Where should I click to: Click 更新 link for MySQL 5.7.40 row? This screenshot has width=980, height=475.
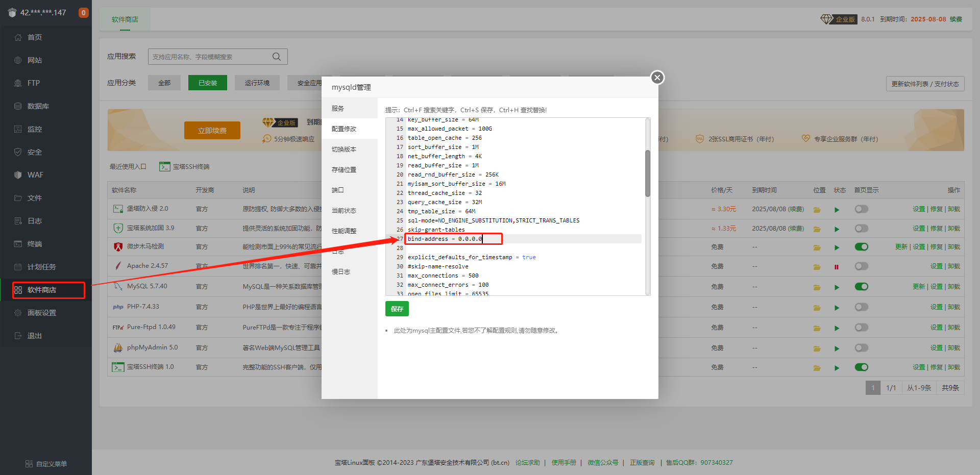coord(919,287)
